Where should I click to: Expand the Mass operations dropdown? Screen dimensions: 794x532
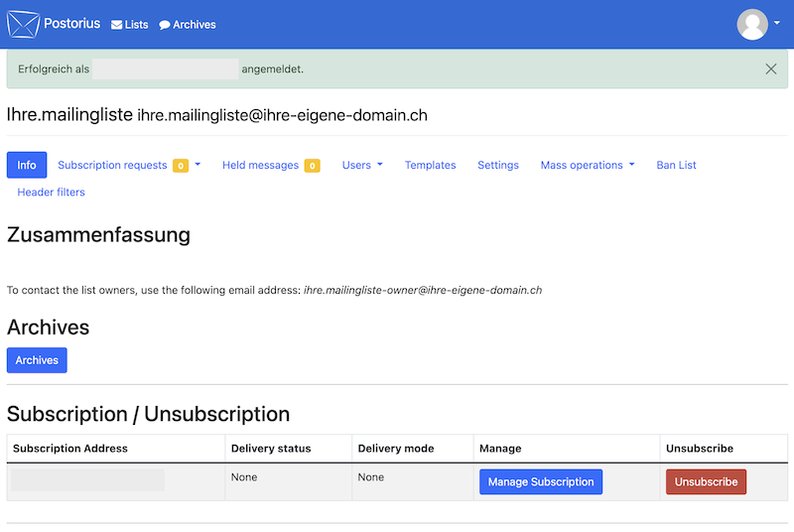(588, 165)
